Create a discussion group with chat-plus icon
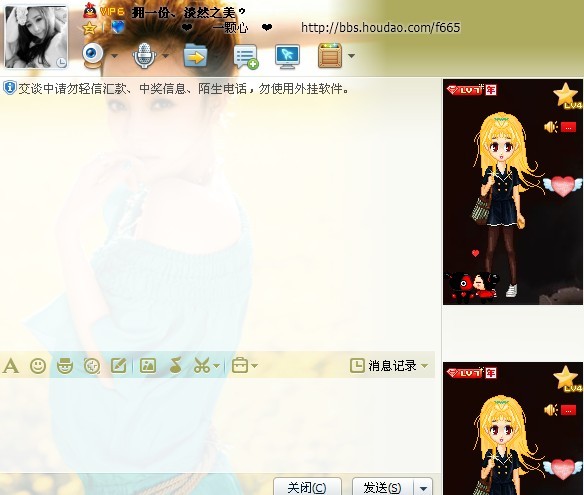The image size is (584, 495). point(245,57)
